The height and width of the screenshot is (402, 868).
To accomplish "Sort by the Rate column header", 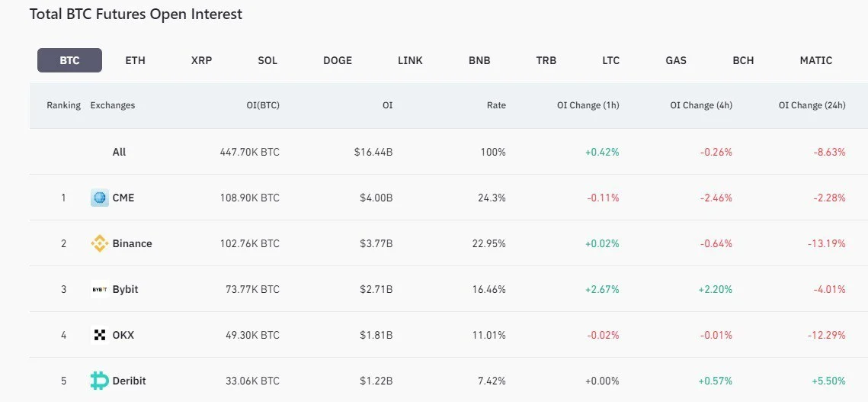I will pos(496,105).
